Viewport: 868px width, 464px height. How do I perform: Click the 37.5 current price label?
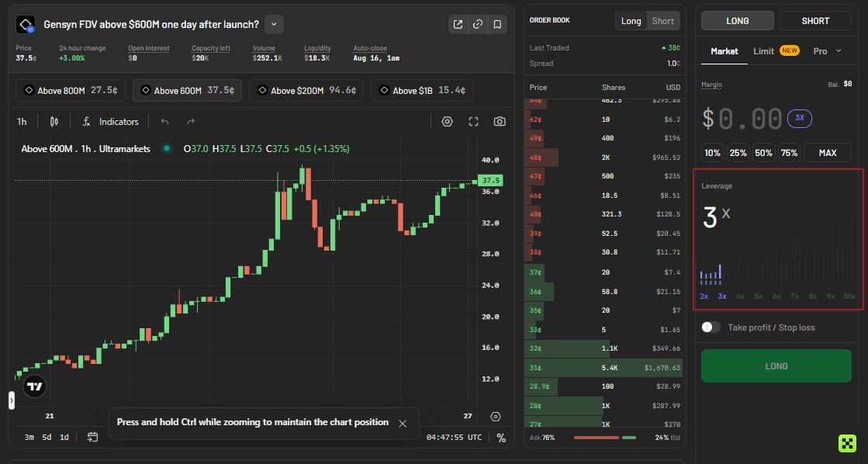490,181
